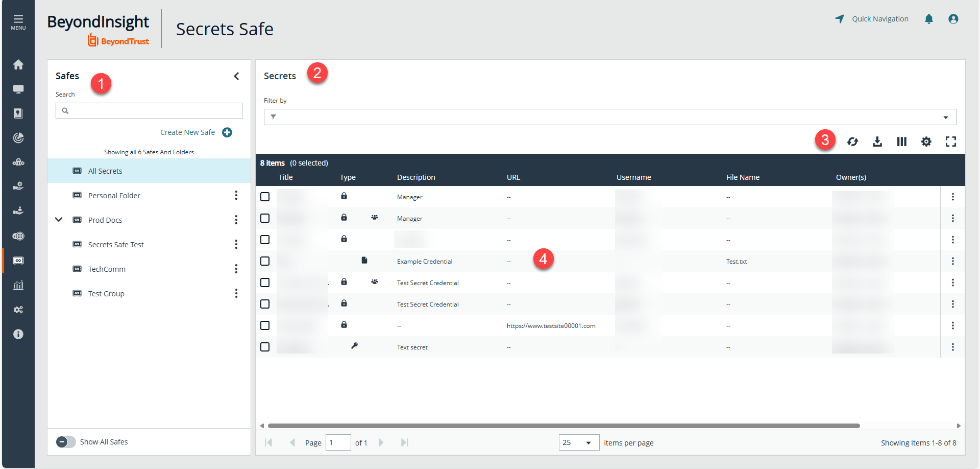Viewport: 980px width, 469px height.
Task: Go to Home in the sidebar
Action: pyautogui.click(x=18, y=64)
